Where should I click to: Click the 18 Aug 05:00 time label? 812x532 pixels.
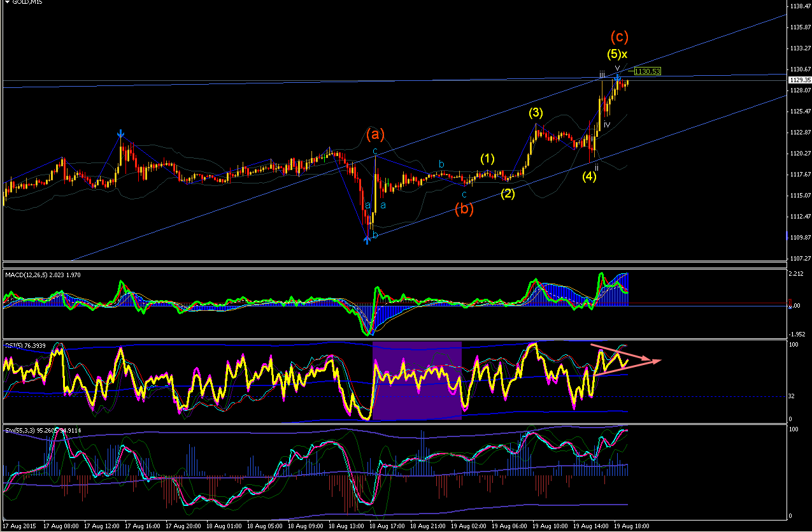265,526
